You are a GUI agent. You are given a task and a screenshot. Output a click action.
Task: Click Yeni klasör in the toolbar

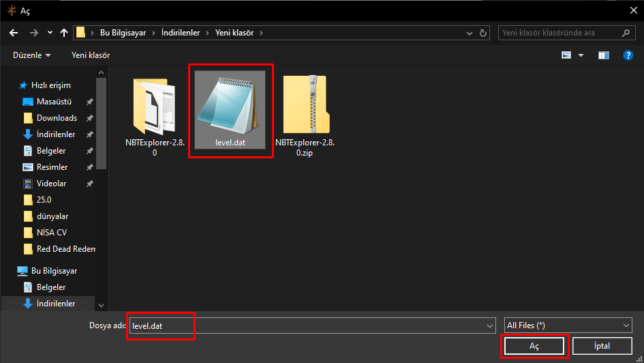point(91,55)
